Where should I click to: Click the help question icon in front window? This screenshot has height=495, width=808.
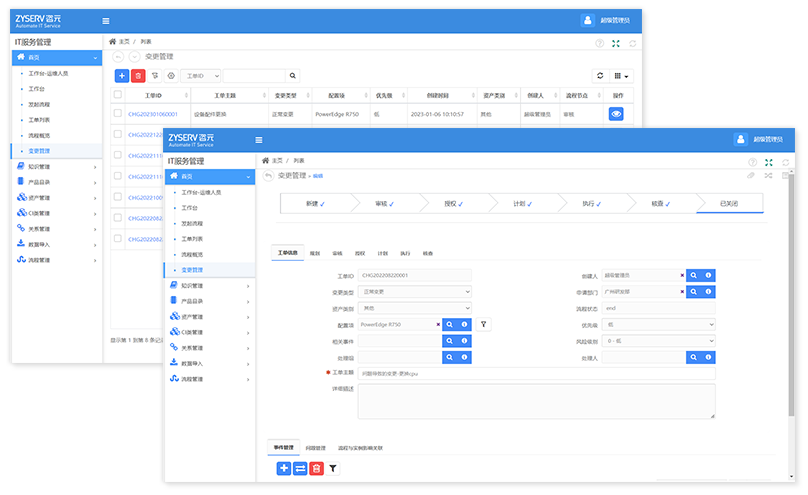click(x=752, y=162)
